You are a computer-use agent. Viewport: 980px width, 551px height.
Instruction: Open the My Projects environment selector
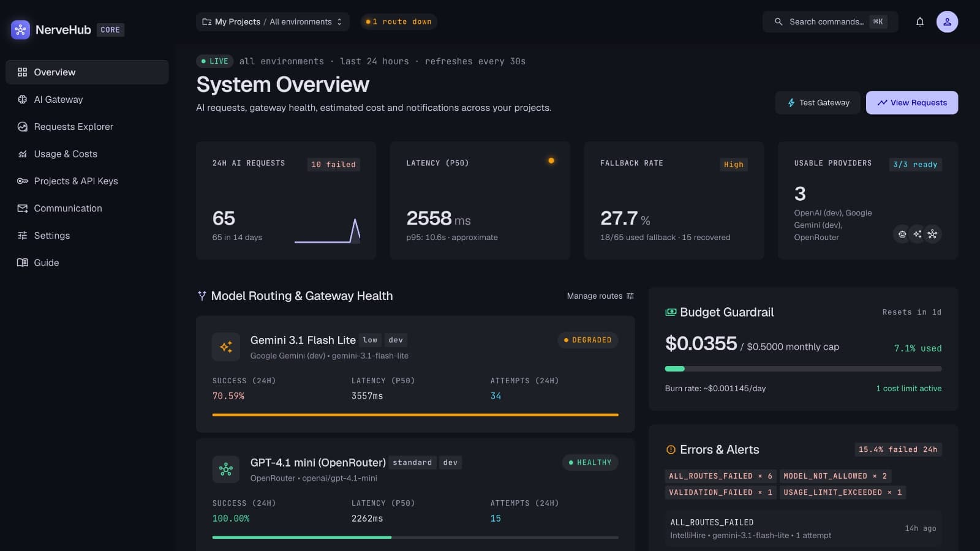pos(273,21)
